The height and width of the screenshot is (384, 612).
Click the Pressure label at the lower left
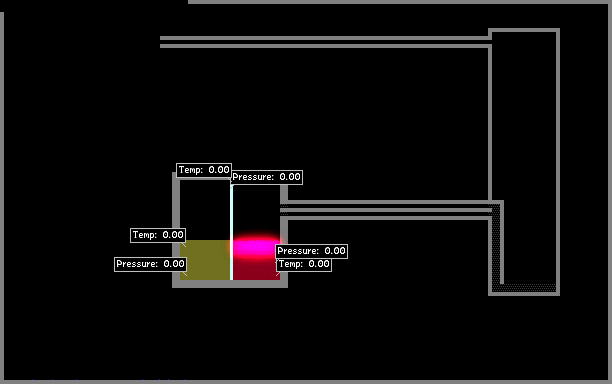click(150, 264)
